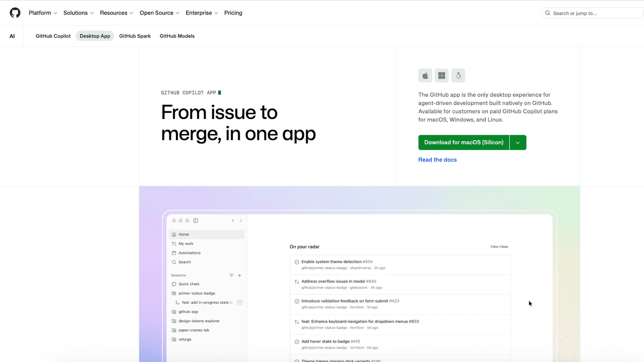Click the Search magnifier icon in sidebar
Viewport: 644px width, 362px height.
(174, 262)
